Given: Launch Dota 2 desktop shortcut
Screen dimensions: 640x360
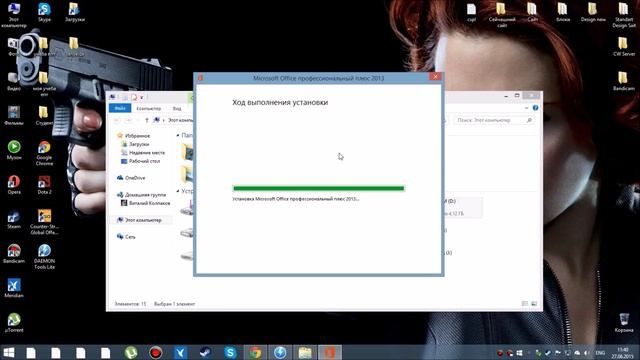Looking at the screenshot, I should (44, 184).
